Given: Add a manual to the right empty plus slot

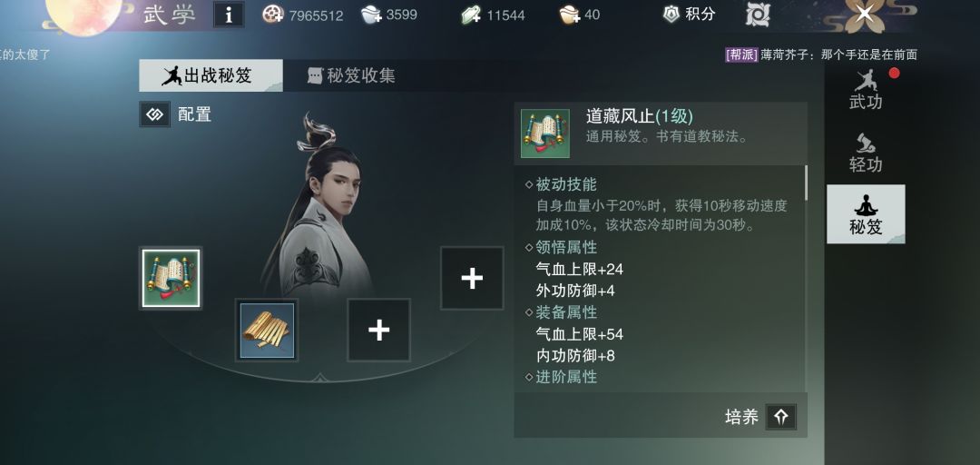Looking at the screenshot, I should [472, 278].
